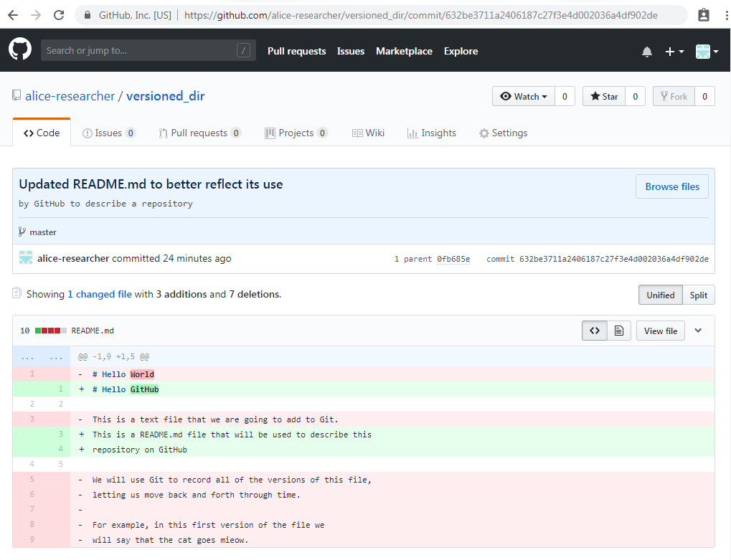Star the versioned_dir repository

click(603, 96)
